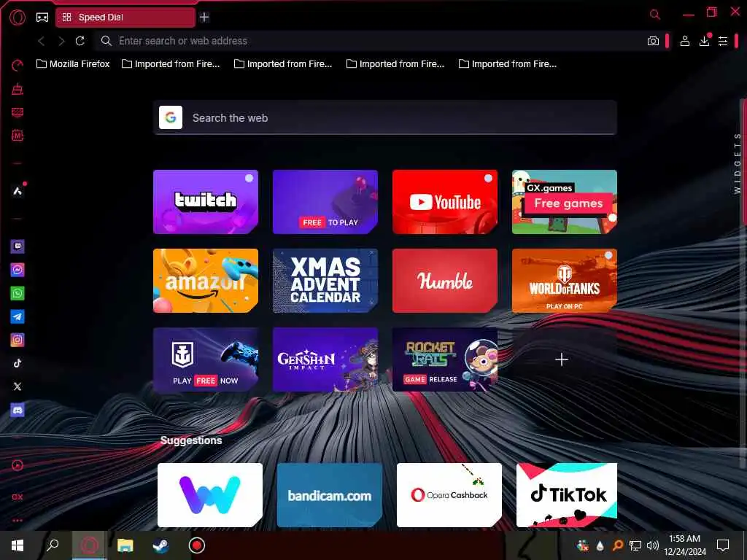Open Easy Setup settings icon
747x560 pixels.
tap(723, 42)
